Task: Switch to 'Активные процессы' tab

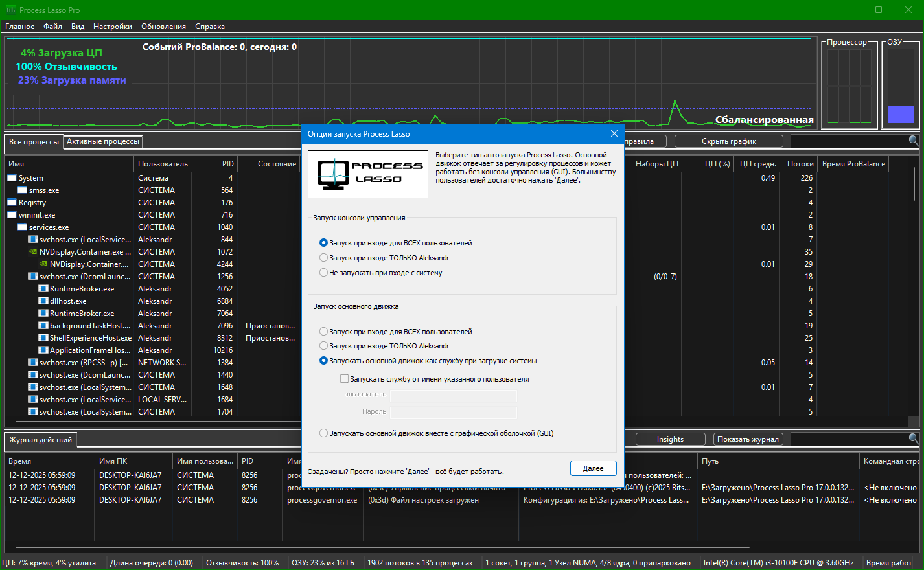Action: tap(103, 141)
